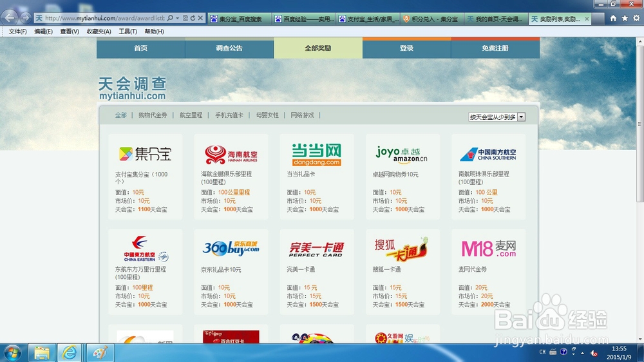The width and height of the screenshot is (644, 362).
Task: Click the search magnifier in address bar
Action: click(x=170, y=18)
